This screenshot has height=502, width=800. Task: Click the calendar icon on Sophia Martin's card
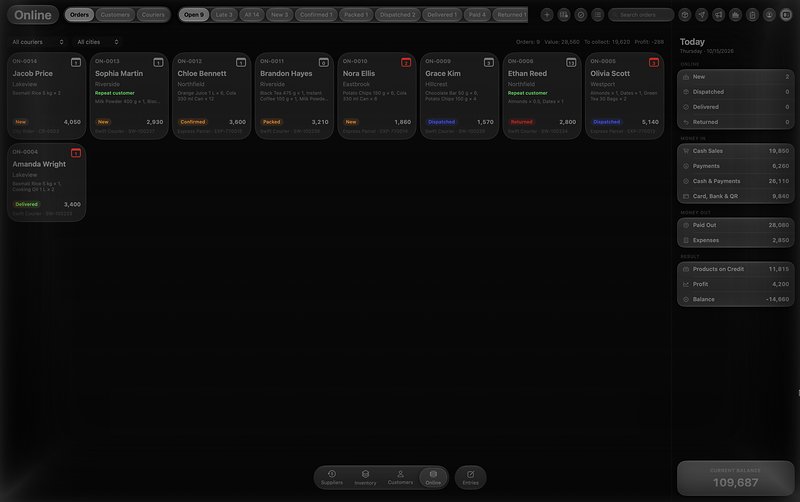[x=158, y=62]
